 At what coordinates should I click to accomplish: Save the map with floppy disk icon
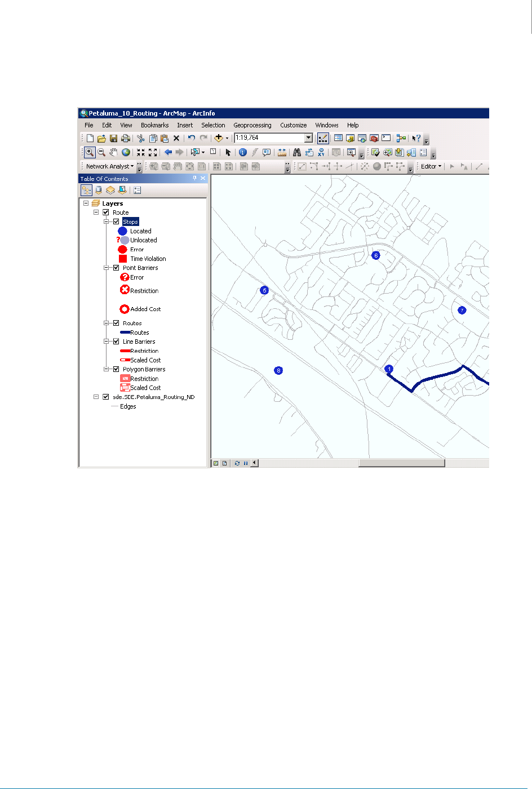pyautogui.click(x=113, y=138)
